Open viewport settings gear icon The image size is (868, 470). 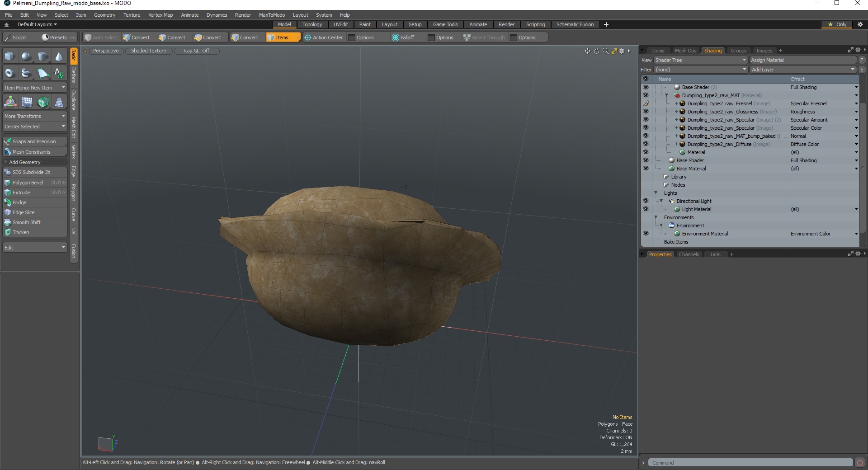point(622,51)
